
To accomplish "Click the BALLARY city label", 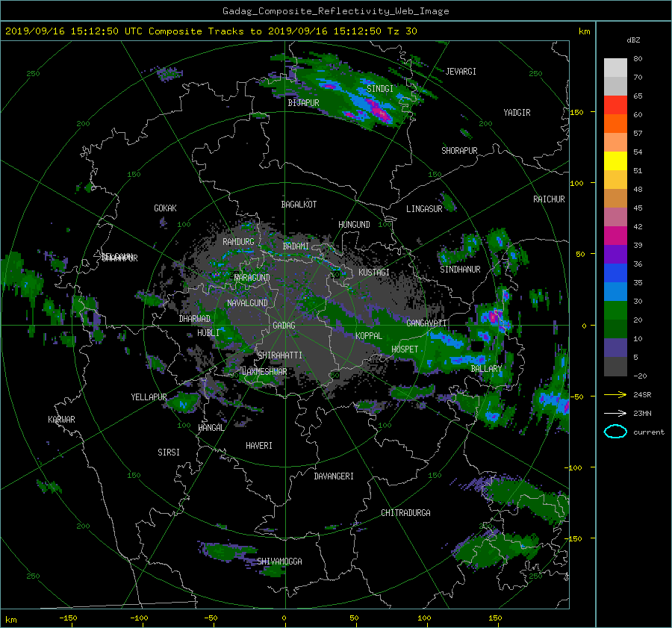I will 486,369.
